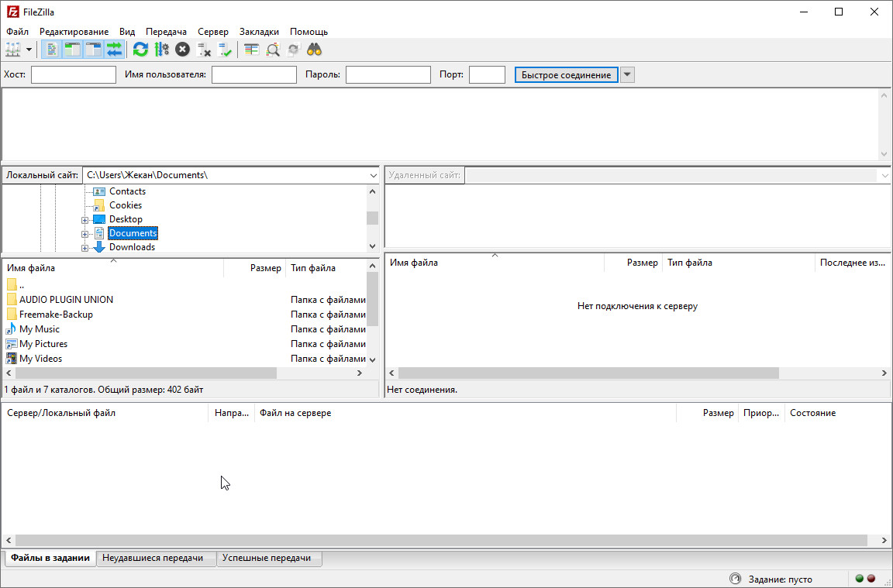Toggle processing of the transfer queue
893x588 pixels.
coord(161,50)
